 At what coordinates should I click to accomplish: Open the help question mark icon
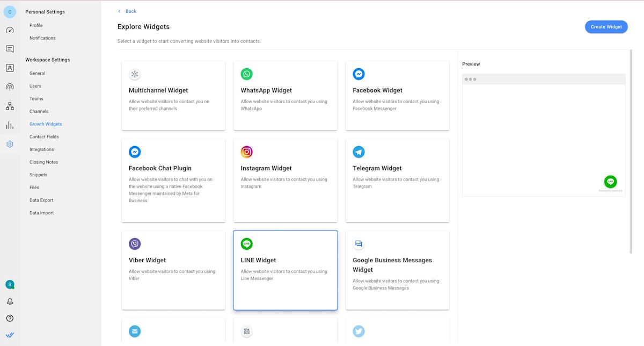[10, 318]
